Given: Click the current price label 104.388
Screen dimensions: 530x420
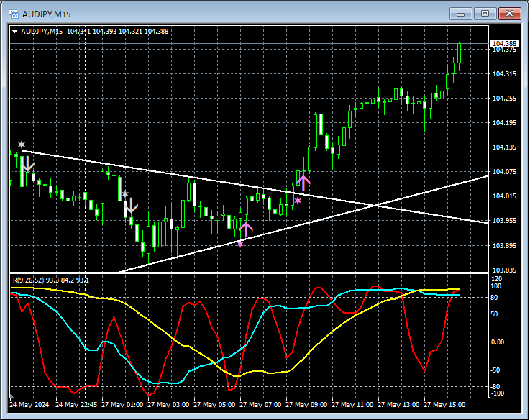Looking at the screenshot, I should pyautogui.click(x=504, y=43).
